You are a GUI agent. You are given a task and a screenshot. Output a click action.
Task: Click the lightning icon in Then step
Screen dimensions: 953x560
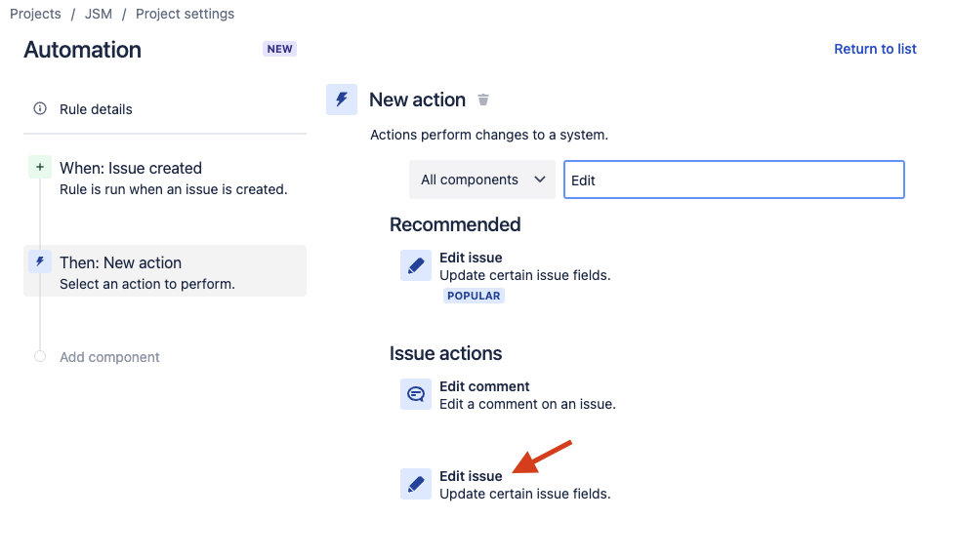40,261
